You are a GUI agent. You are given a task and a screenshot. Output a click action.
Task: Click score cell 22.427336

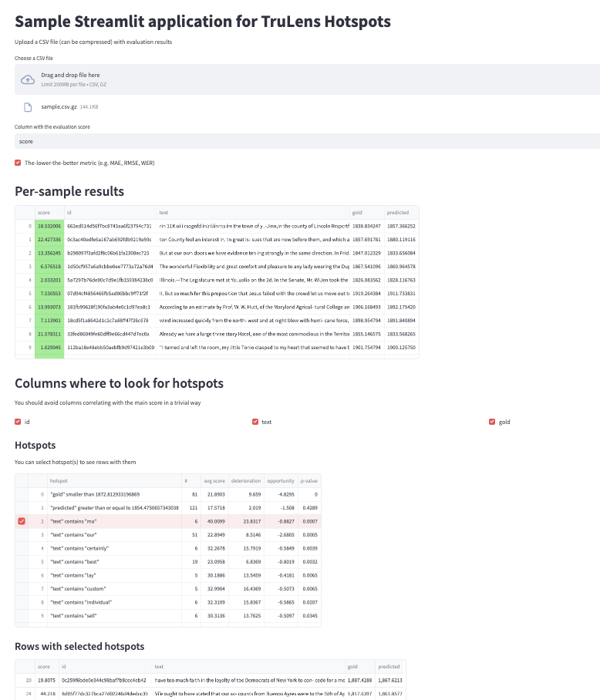click(x=49, y=240)
